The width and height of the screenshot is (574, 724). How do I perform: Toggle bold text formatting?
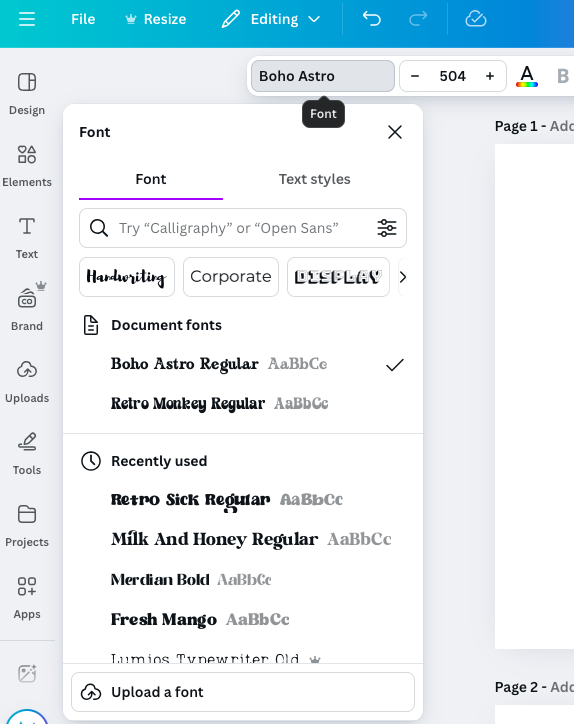(x=562, y=76)
